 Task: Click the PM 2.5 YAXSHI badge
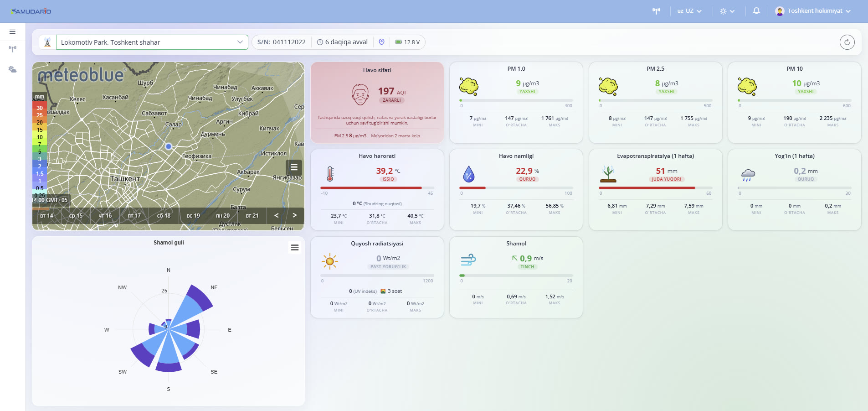[667, 92]
